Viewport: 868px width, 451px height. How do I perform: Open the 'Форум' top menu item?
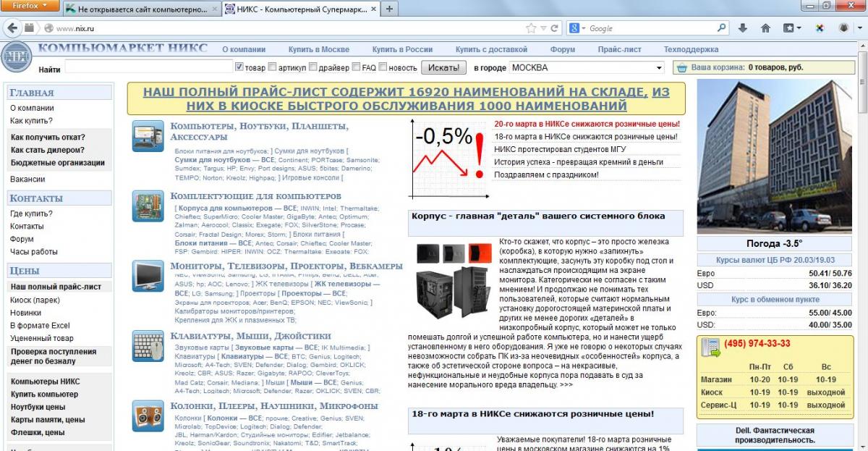click(x=562, y=49)
